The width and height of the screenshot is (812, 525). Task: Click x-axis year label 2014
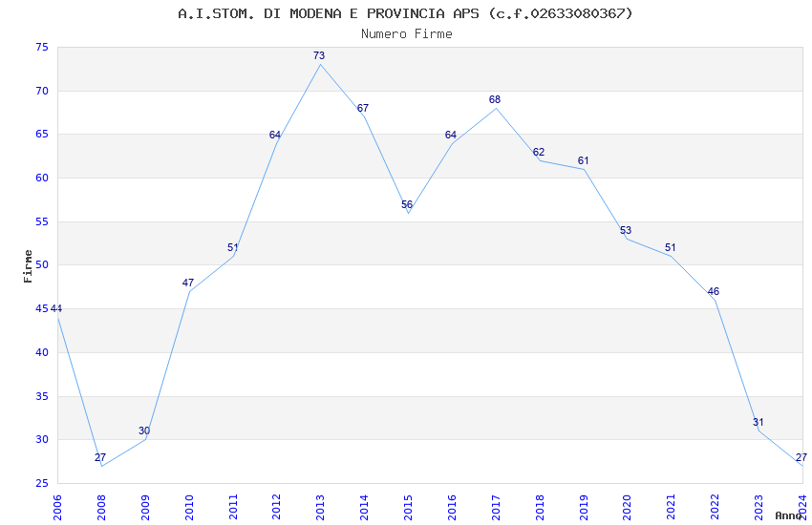[365, 507]
